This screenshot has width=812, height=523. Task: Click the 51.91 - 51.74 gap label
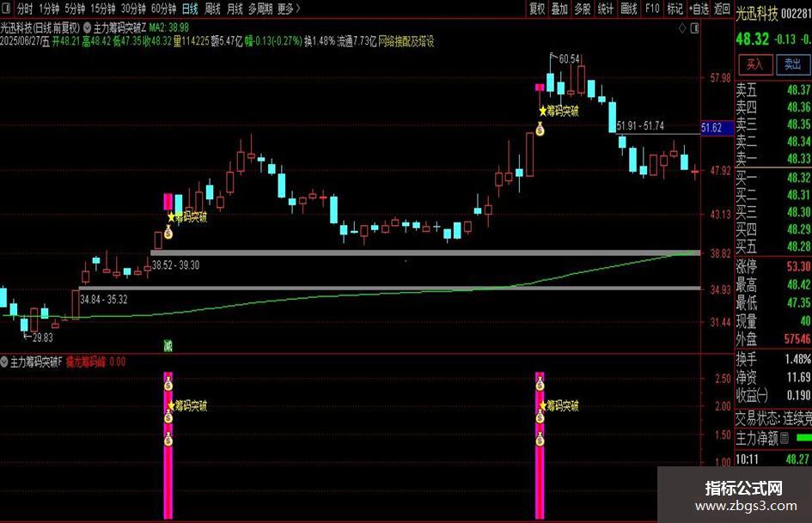pos(641,126)
